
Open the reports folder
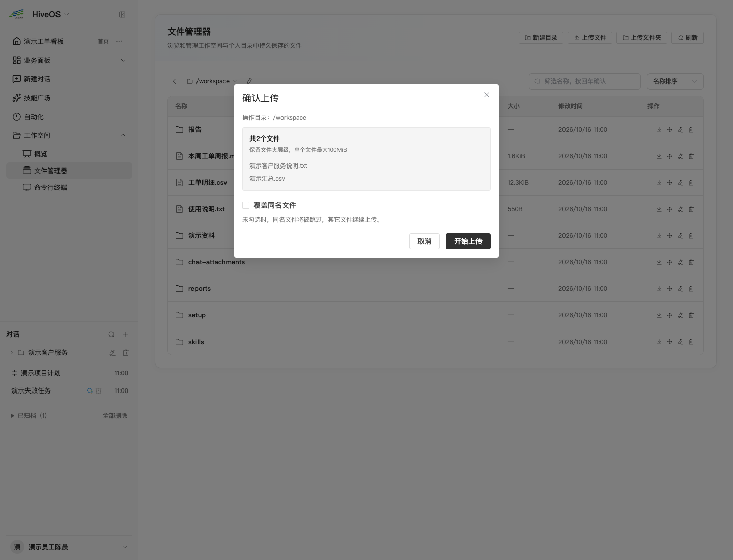coord(200,289)
